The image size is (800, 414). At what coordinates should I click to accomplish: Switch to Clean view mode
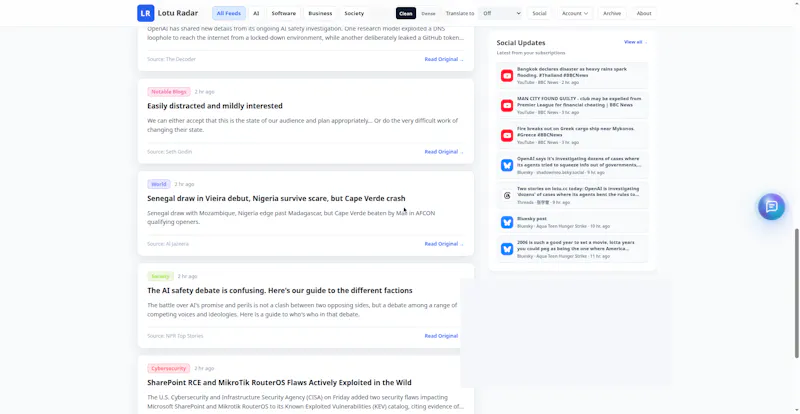[x=406, y=13]
